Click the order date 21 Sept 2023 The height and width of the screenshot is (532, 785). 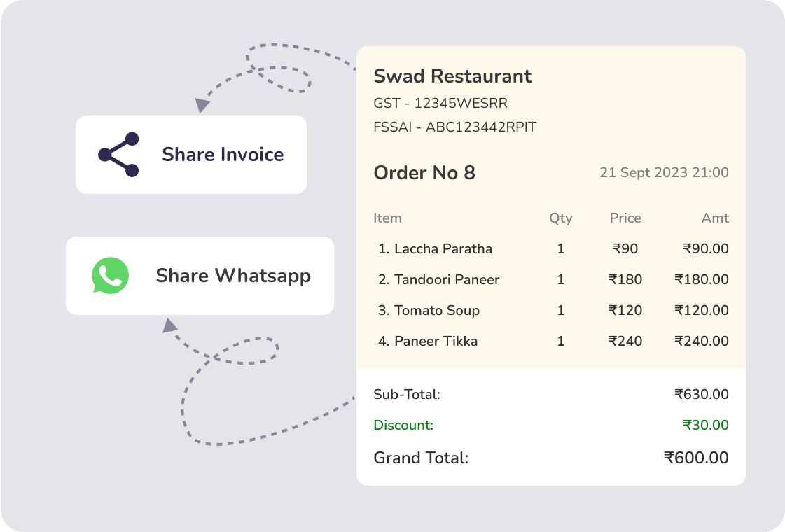click(664, 173)
